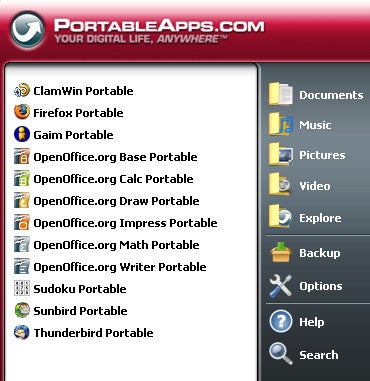The width and height of the screenshot is (370, 381).
Task: Click the Thunderbird Portable icon
Action: [x=22, y=332]
